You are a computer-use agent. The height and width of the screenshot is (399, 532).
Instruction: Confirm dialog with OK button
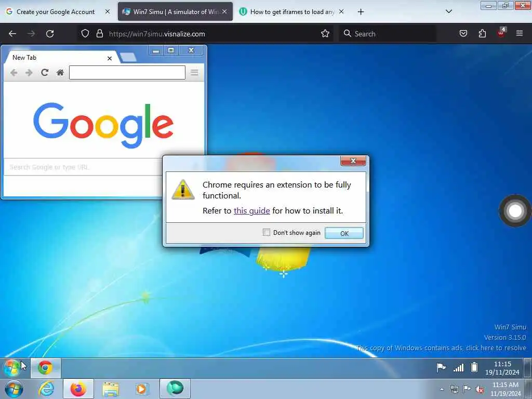point(344,233)
